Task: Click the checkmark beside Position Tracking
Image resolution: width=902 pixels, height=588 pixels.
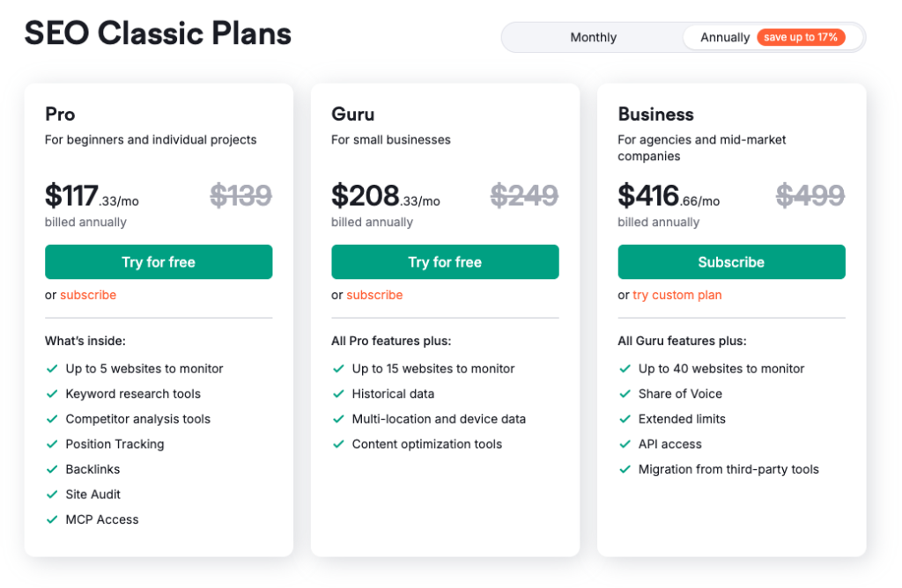Action: (52, 444)
